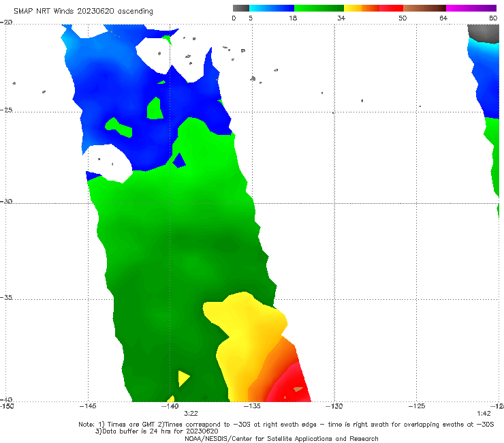
Task: Click the note line starting "Note: 1) Times are GMT"
Action: [x=286, y=425]
